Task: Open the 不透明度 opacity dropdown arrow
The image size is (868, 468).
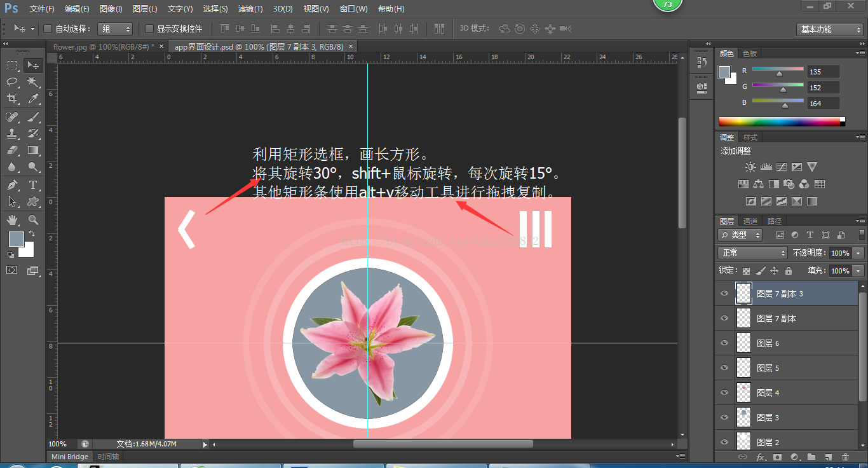Action: (x=859, y=252)
